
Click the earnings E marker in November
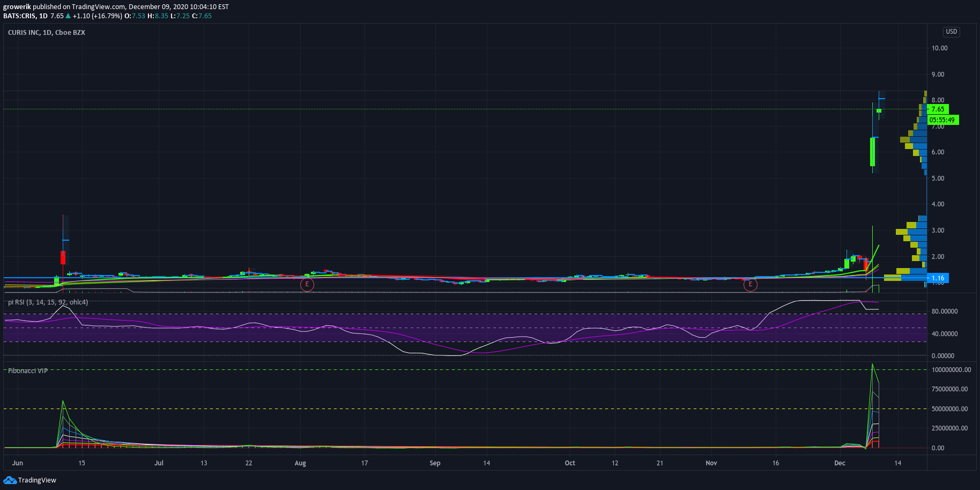[750, 284]
